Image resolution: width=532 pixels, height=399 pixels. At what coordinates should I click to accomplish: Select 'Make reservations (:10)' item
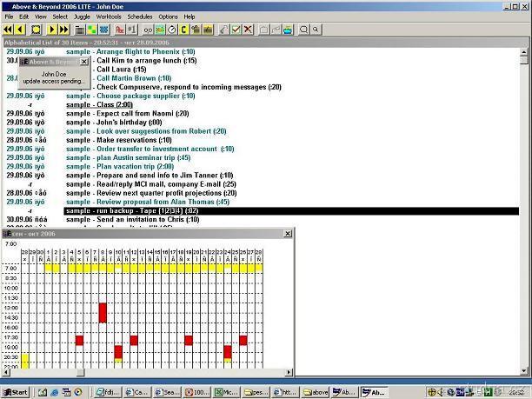click(134, 140)
